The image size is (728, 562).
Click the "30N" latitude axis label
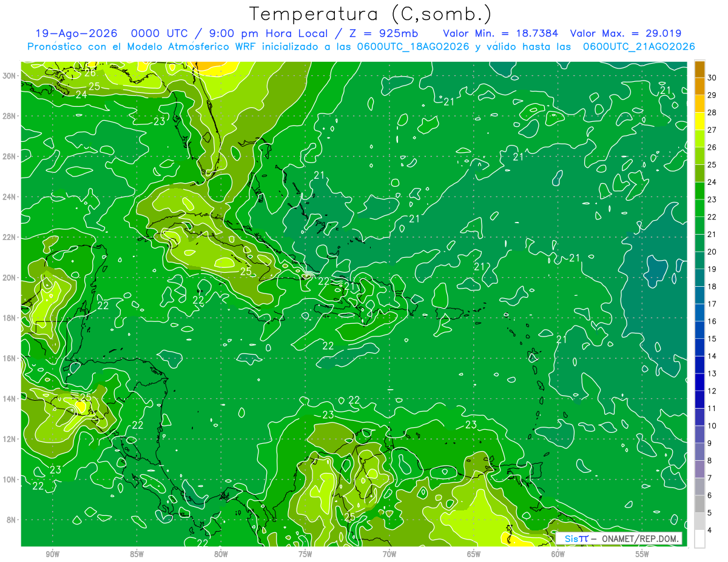[x=10, y=75]
